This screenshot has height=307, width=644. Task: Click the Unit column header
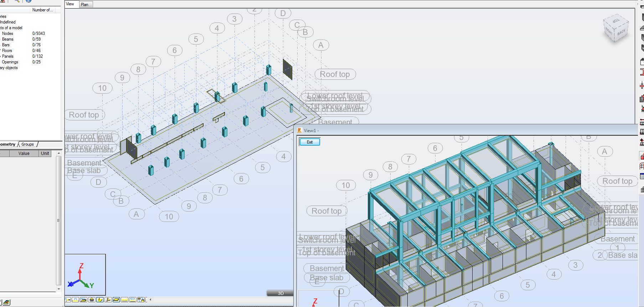[x=45, y=153]
